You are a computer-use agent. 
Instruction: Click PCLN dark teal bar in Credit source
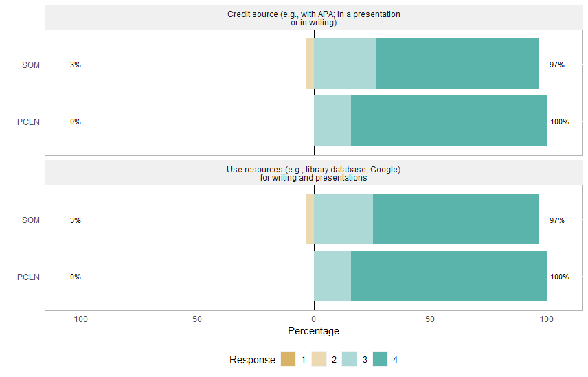449,122
